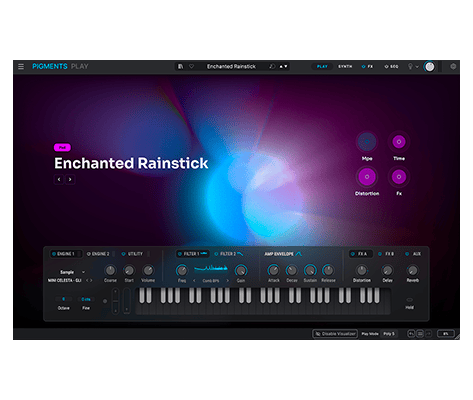Select previous filter type before Comb BPS
This screenshot has width=473, height=400.
point(194,281)
